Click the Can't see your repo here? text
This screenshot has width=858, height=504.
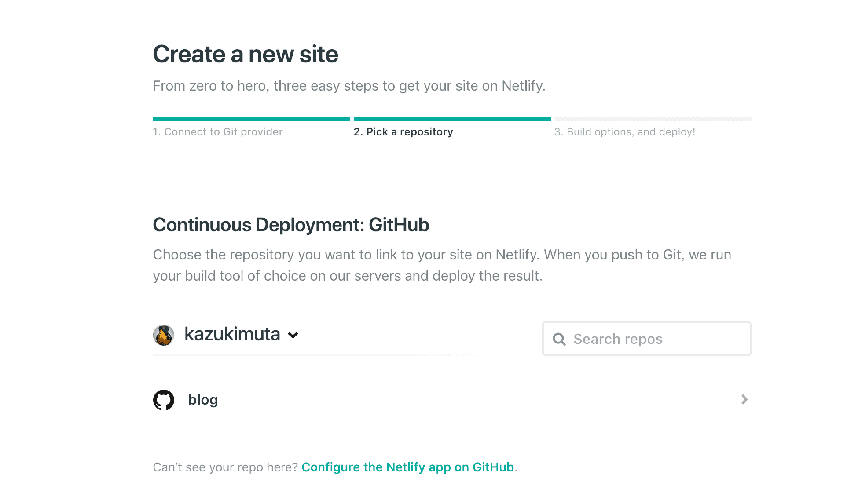point(226,467)
